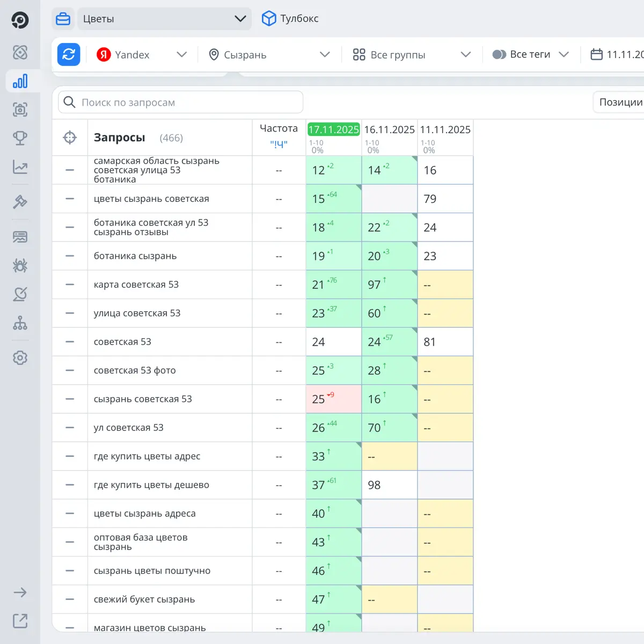Open the Сызрань region dropdown
The height and width of the screenshot is (644, 644).
tap(269, 54)
